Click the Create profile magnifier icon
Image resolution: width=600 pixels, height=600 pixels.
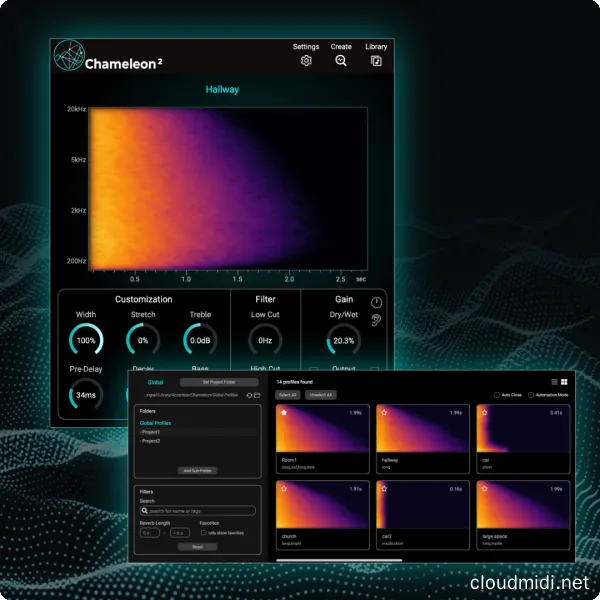coord(341,61)
